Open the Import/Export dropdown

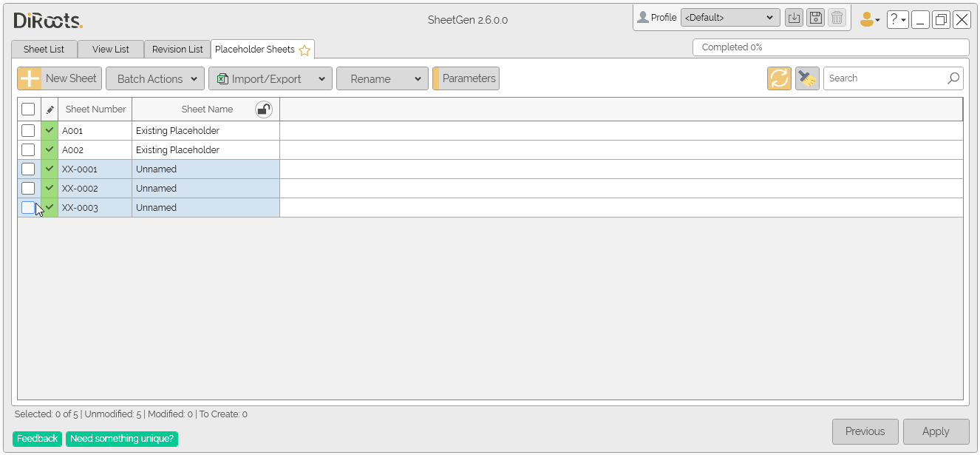(270, 78)
